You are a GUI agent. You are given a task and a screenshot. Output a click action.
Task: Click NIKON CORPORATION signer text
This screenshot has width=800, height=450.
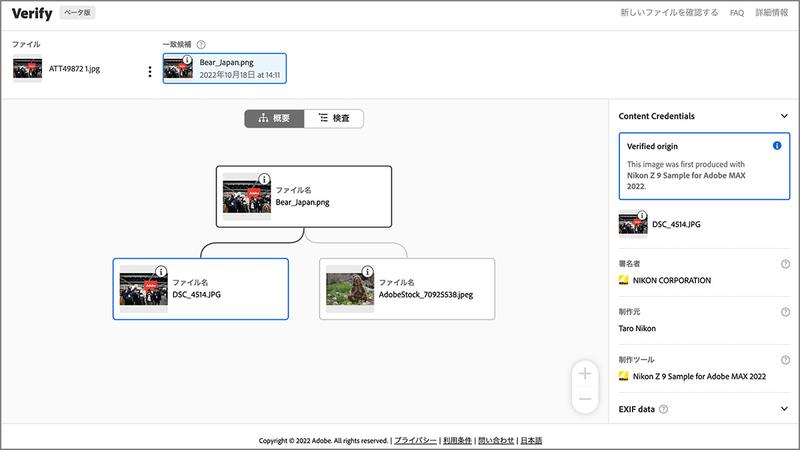pyautogui.click(x=671, y=281)
